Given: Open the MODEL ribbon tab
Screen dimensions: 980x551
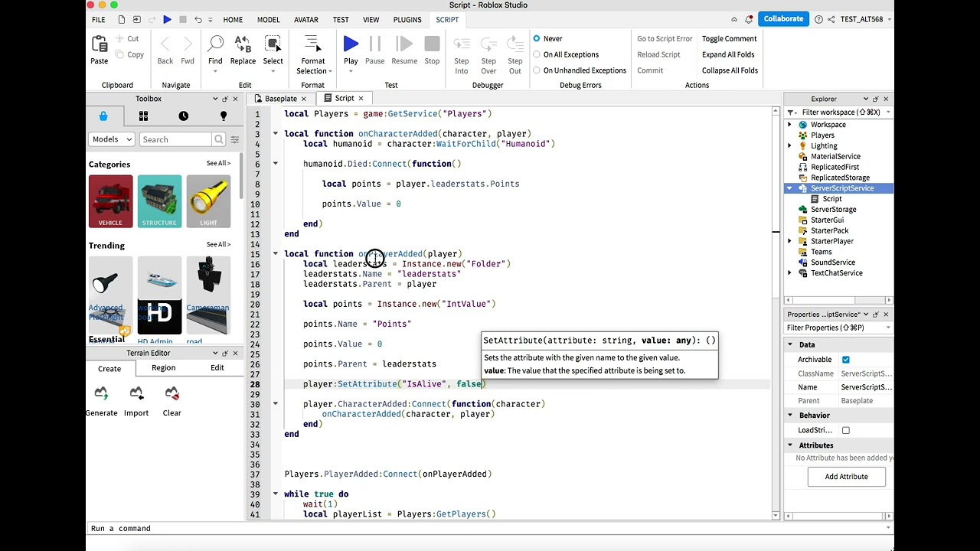Looking at the screenshot, I should pos(269,20).
